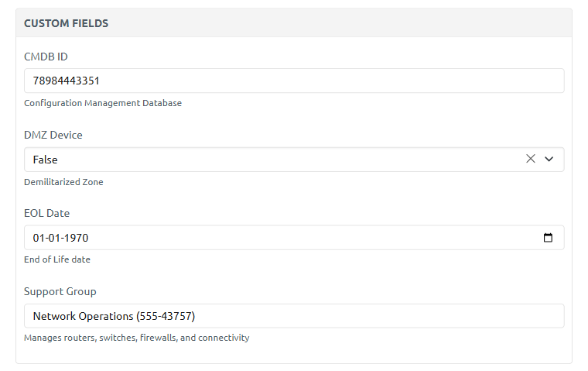This screenshot has width=588, height=371.
Task: Click the CUSTOM FIELDS section header
Action: coord(67,23)
